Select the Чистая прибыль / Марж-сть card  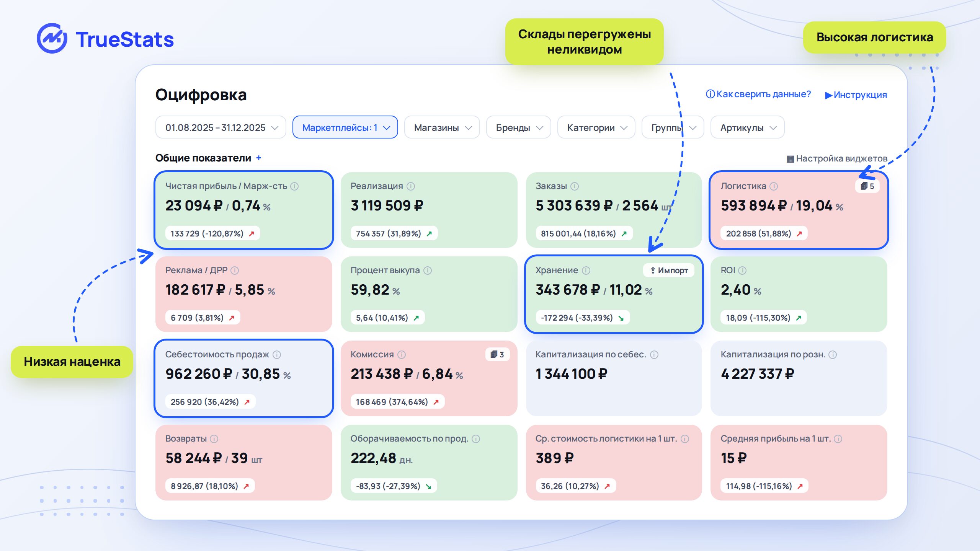pos(244,210)
